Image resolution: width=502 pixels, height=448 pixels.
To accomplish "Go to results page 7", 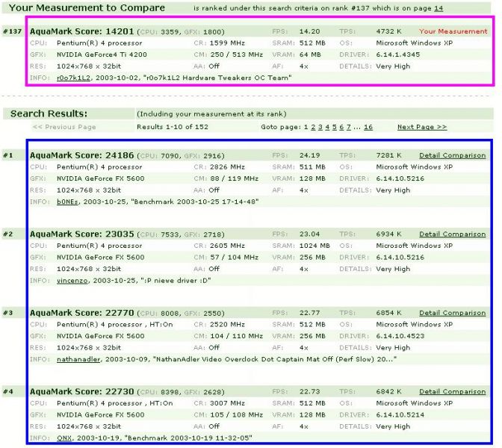I will pos(348,127).
